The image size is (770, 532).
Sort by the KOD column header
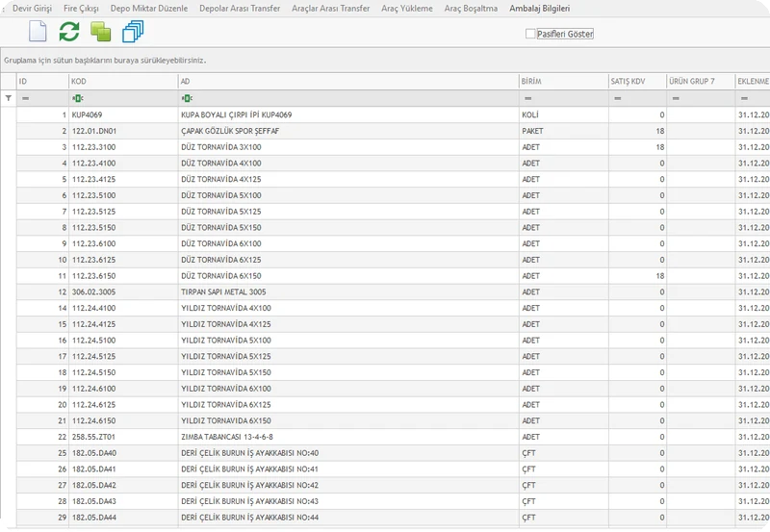pyautogui.click(x=123, y=81)
